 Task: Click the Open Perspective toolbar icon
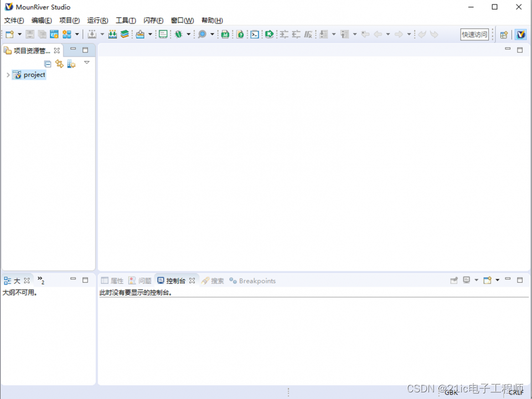[504, 35]
